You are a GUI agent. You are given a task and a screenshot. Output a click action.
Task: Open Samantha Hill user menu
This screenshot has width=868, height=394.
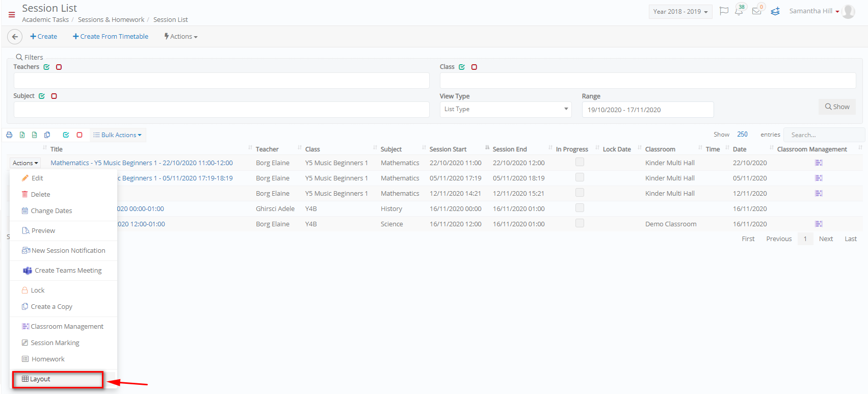click(814, 11)
